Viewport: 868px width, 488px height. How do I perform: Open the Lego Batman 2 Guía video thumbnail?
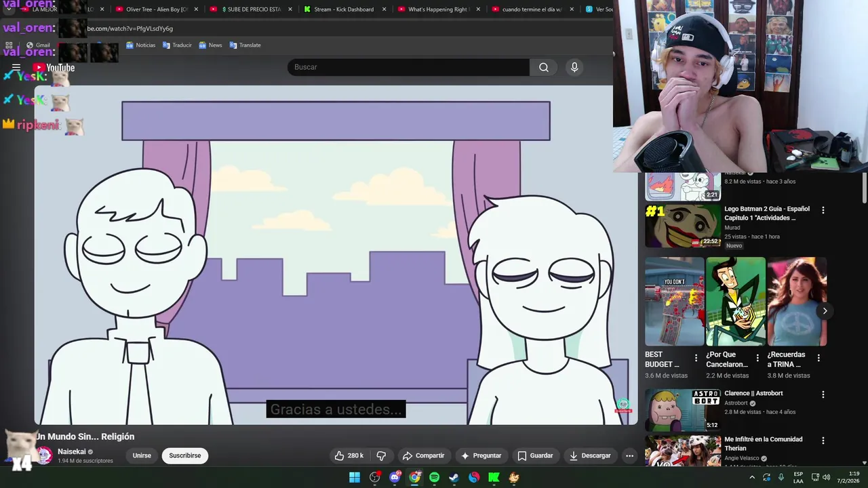(683, 226)
